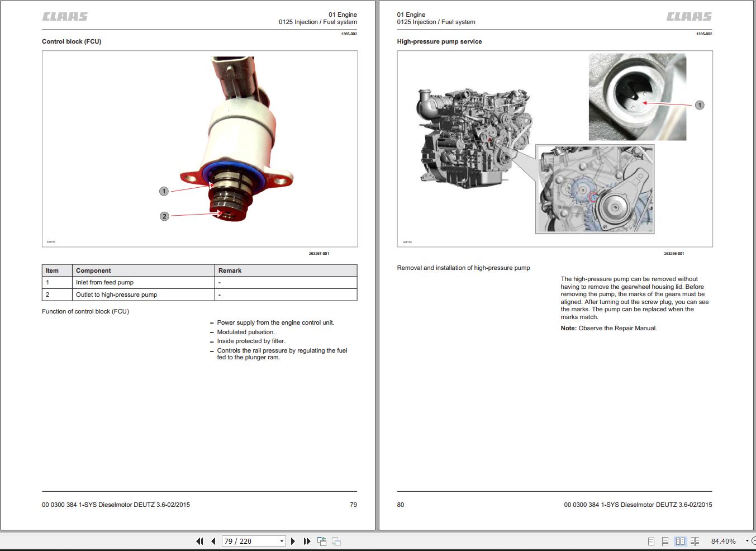Select continuous facing pages layout
This screenshot has height=551, width=756.
[695, 541]
